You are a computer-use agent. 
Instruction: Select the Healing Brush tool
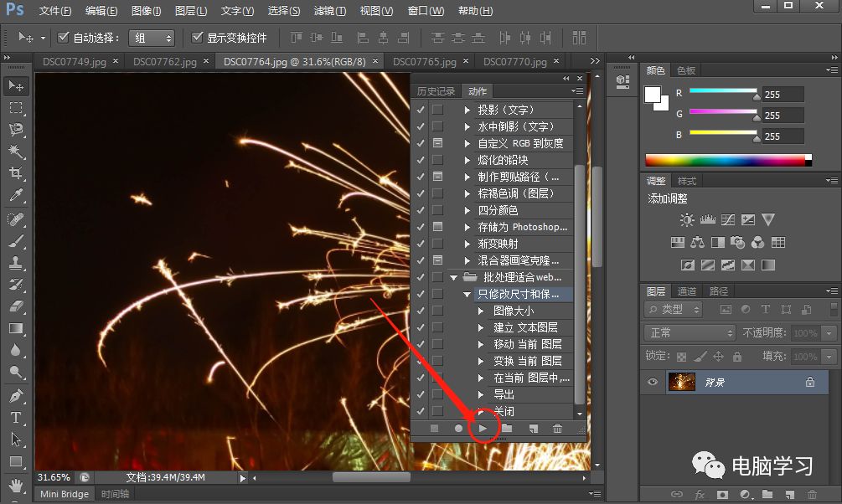[16, 219]
